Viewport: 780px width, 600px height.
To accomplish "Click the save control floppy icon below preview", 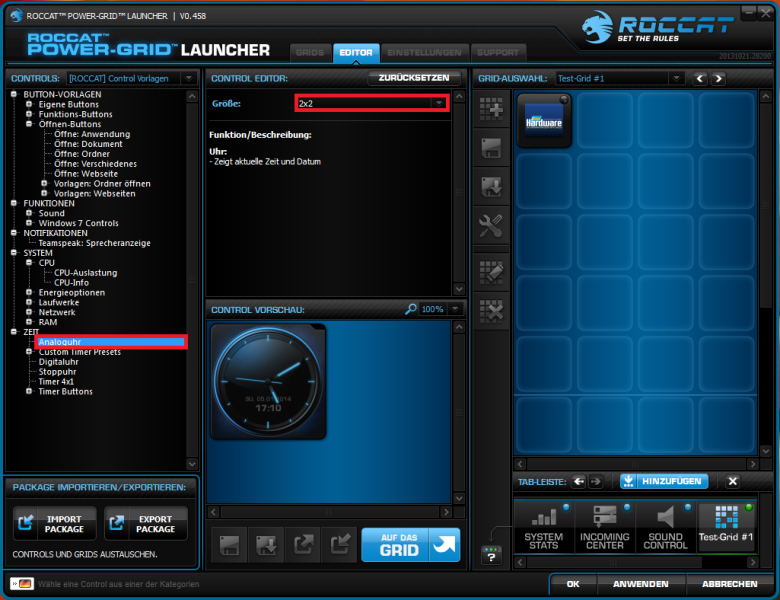I will pyautogui.click(x=229, y=545).
